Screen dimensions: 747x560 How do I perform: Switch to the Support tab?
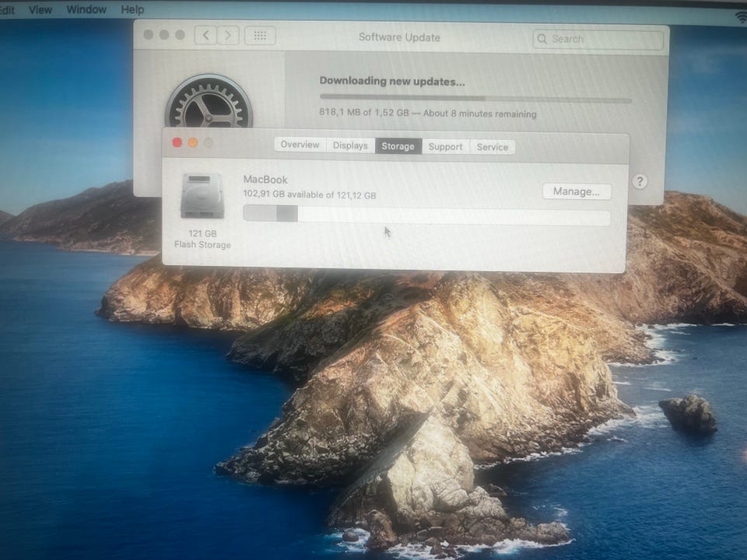445,147
